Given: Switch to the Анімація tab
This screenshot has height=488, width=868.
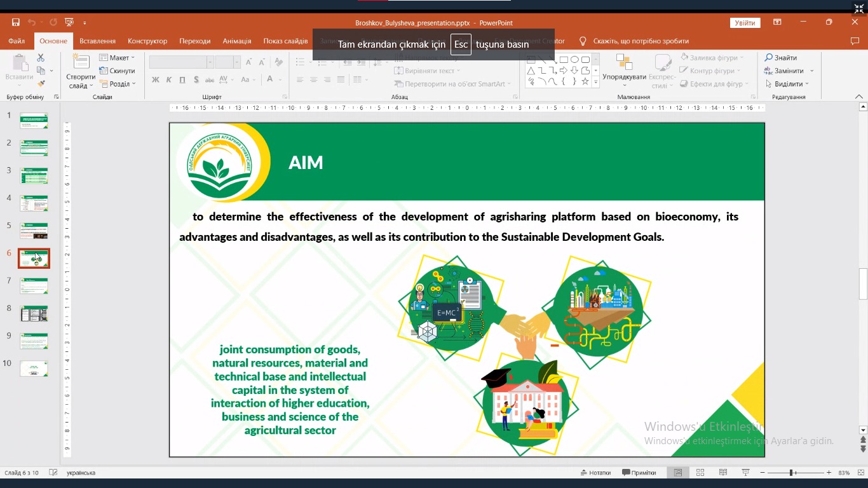Looking at the screenshot, I should [237, 41].
